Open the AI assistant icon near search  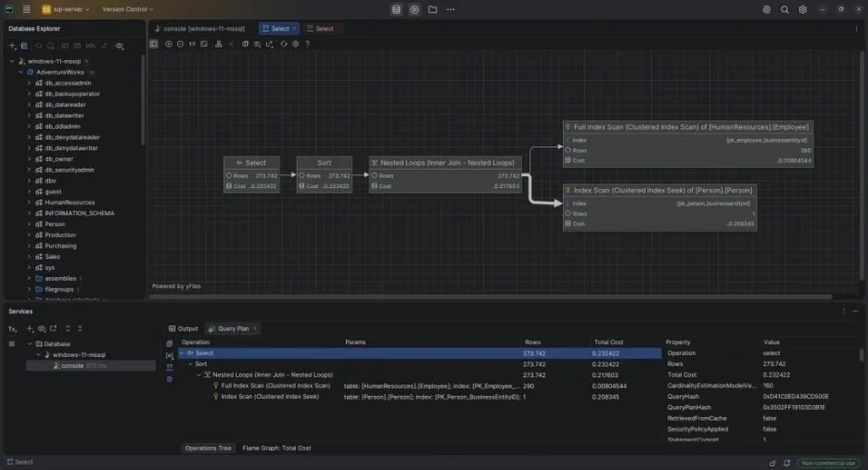click(x=766, y=9)
